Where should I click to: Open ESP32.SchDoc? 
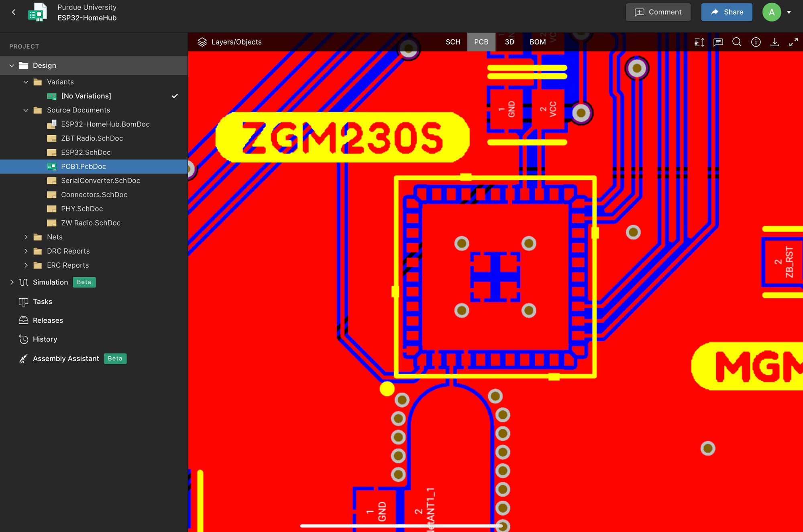(x=86, y=152)
